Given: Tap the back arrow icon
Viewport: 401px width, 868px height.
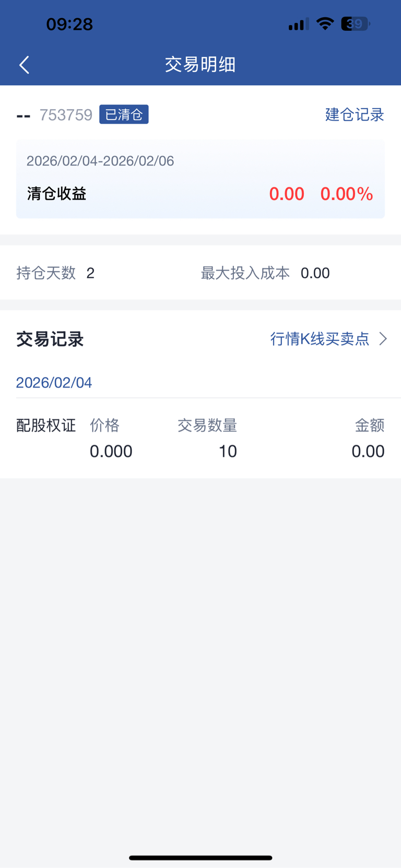Looking at the screenshot, I should coord(24,65).
